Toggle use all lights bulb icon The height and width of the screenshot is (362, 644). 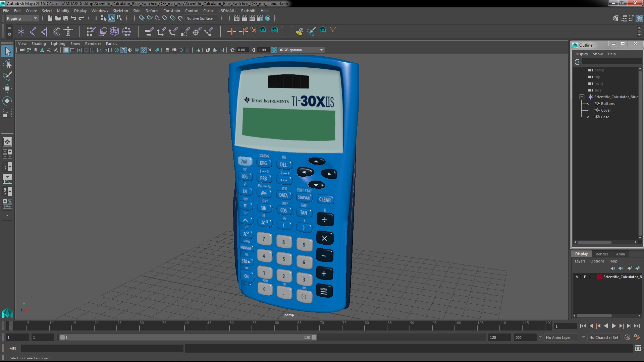(150, 50)
